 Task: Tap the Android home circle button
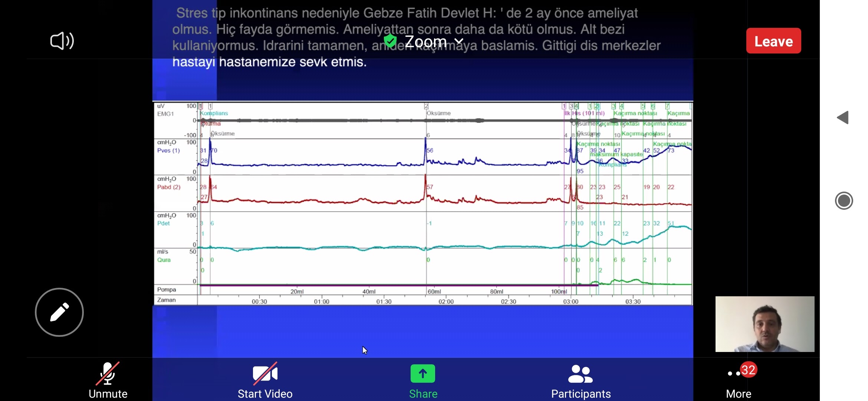[x=844, y=201]
